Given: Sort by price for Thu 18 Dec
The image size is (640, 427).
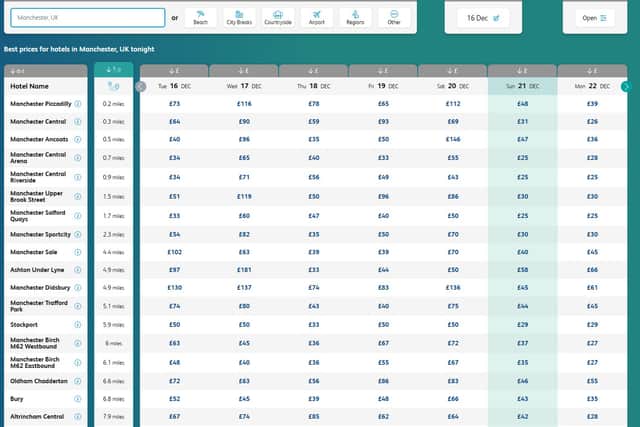Looking at the screenshot, I should 313,71.
